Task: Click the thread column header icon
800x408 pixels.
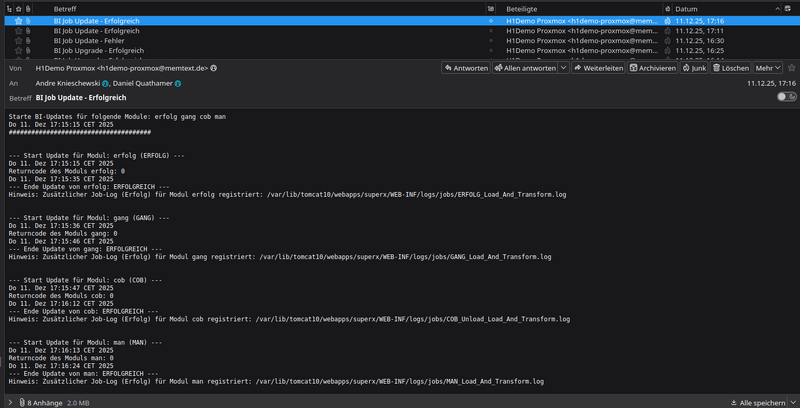Action: pos(9,8)
